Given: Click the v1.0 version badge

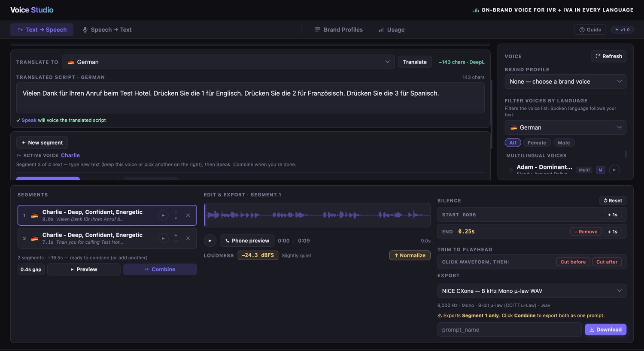Looking at the screenshot, I should point(622,30).
